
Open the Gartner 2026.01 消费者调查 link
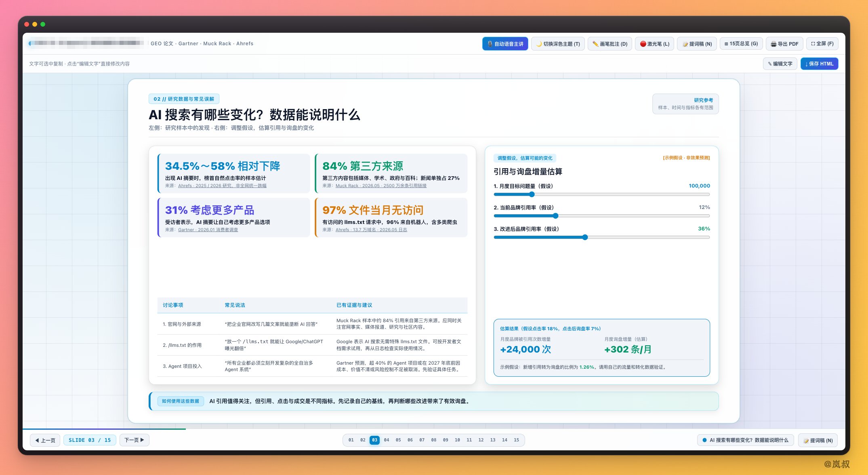point(208,230)
